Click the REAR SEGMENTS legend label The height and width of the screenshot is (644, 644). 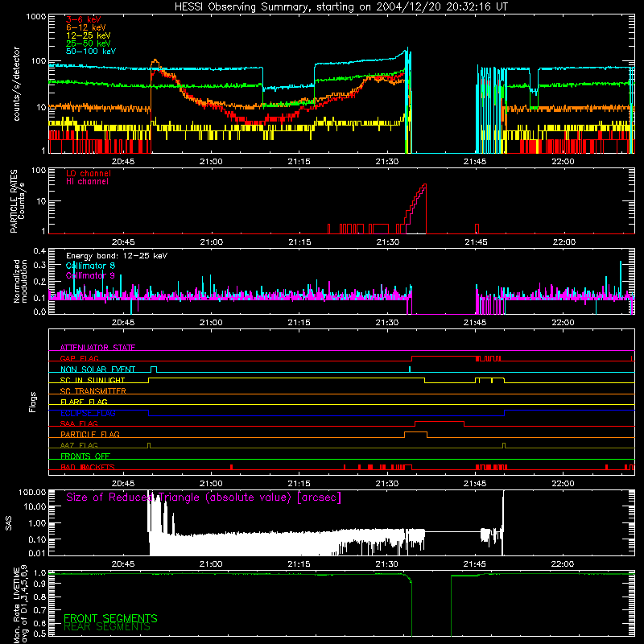(107, 627)
